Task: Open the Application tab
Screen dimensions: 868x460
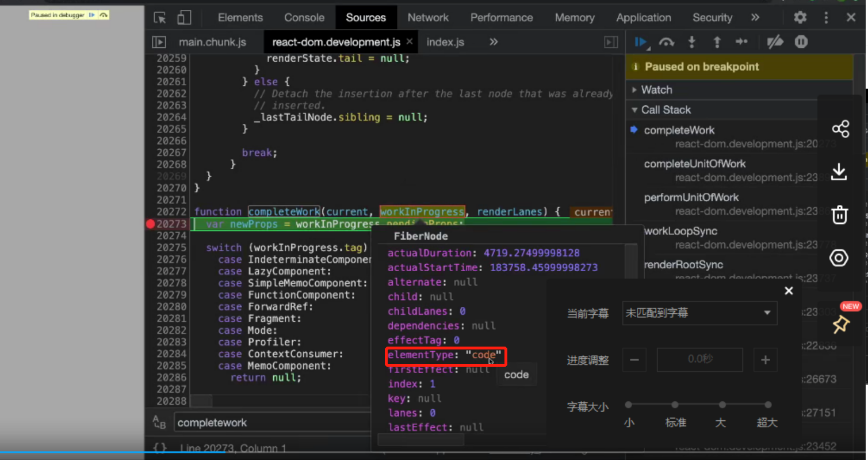Action: point(644,18)
